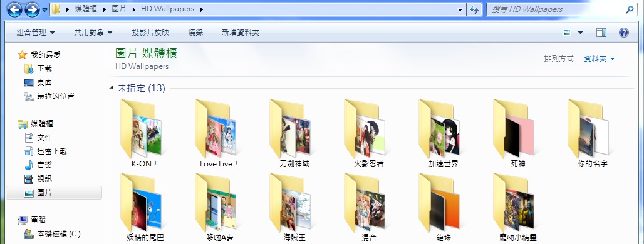Expand arrow after HD Wallpapers breadcrumb

201,9
